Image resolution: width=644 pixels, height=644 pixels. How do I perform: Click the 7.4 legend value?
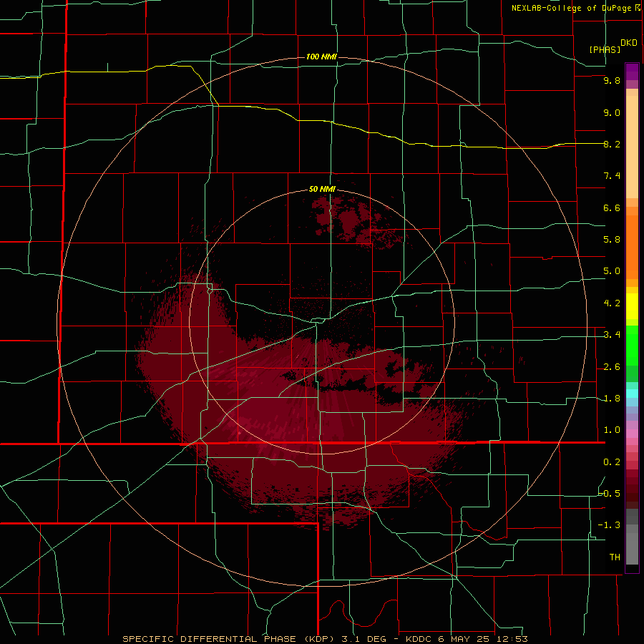pyautogui.click(x=612, y=176)
